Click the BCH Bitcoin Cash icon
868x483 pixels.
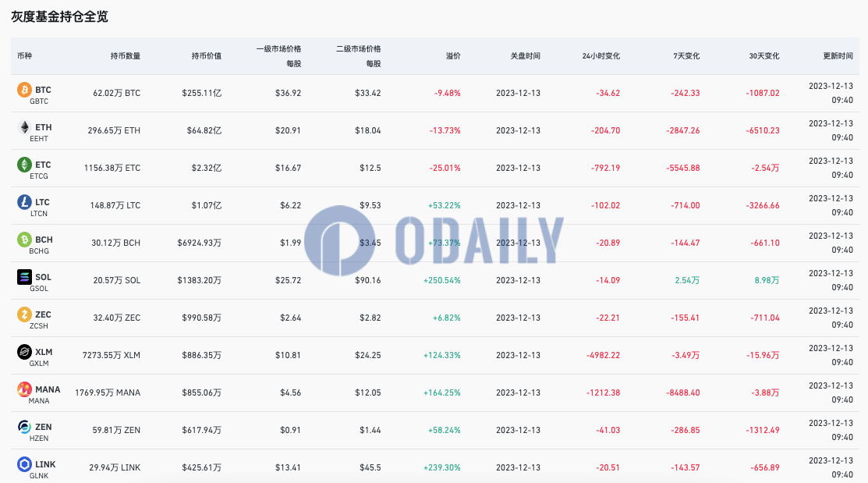click(x=24, y=240)
